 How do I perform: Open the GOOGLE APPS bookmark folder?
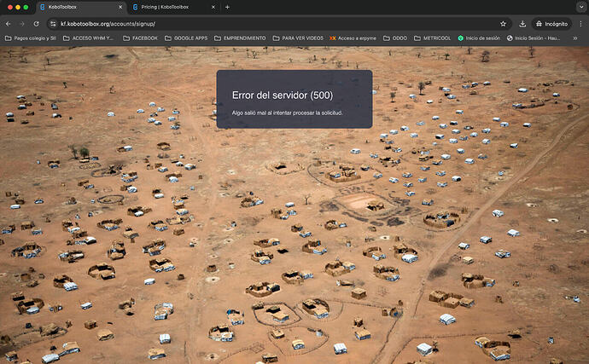tap(184, 38)
